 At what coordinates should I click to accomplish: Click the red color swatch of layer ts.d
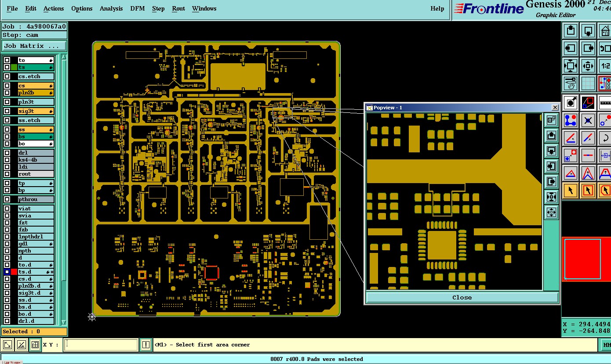coord(14,272)
